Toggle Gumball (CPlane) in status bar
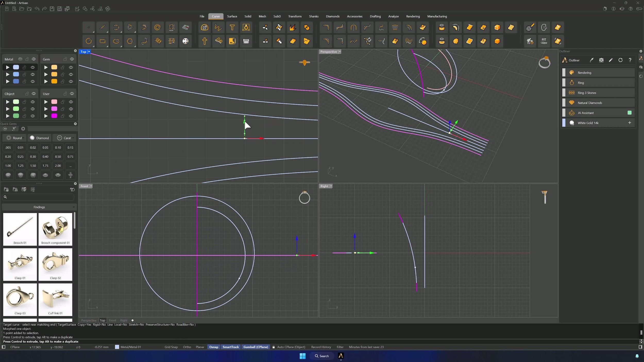This screenshot has height=362, width=644. (x=256, y=347)
